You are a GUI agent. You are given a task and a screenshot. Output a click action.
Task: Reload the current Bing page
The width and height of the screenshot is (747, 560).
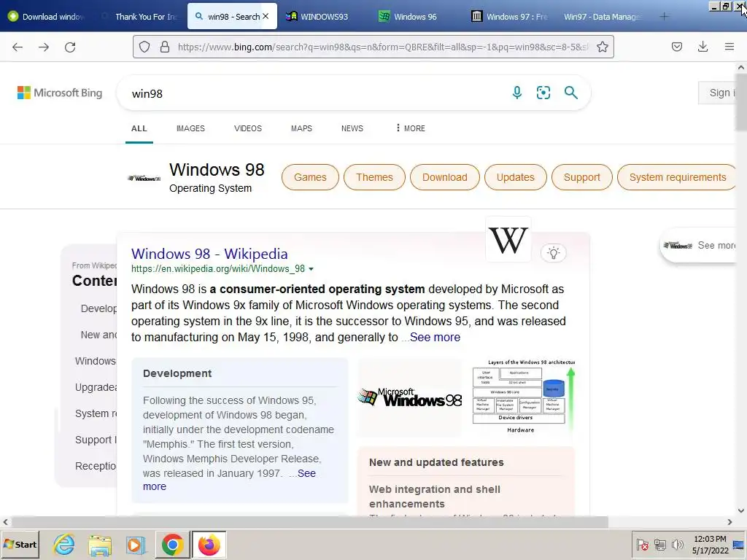[x=70, y=47]
